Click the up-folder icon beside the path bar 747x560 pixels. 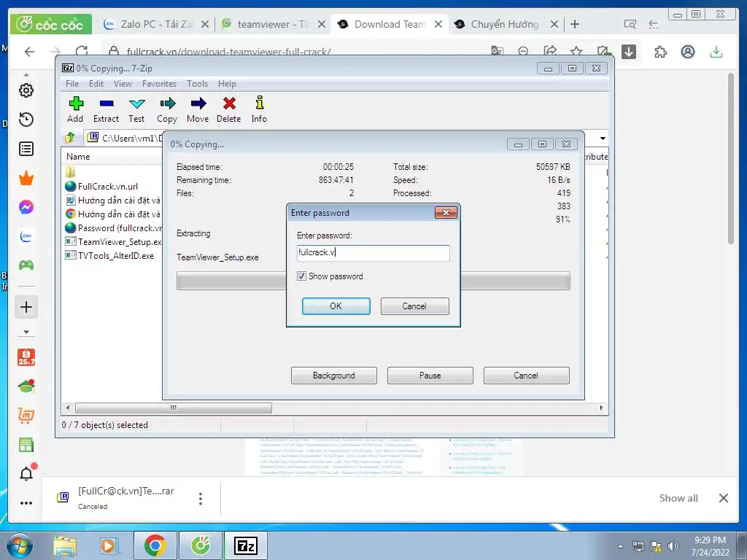[x=70, y=138]
